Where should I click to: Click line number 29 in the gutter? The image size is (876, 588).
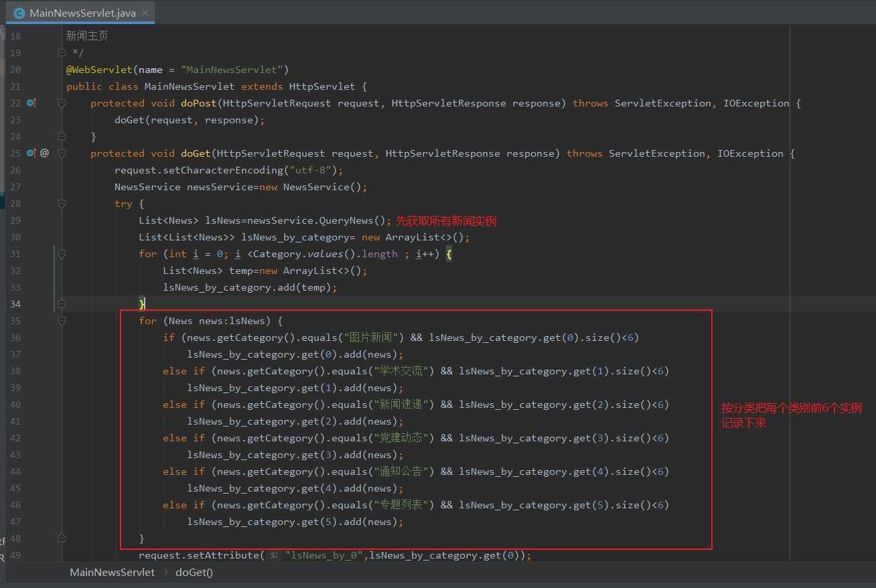click(15, 220)
